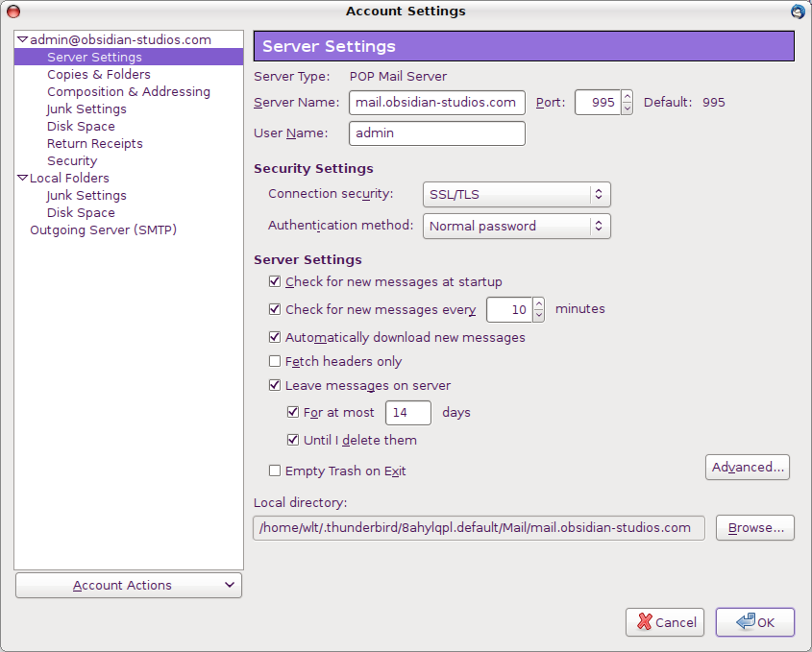Image resolution: width=812 pixels, height=652 pixels.
Task: Select the Local Folders entry
Action: pyautogui.click(x=69, y=178)
